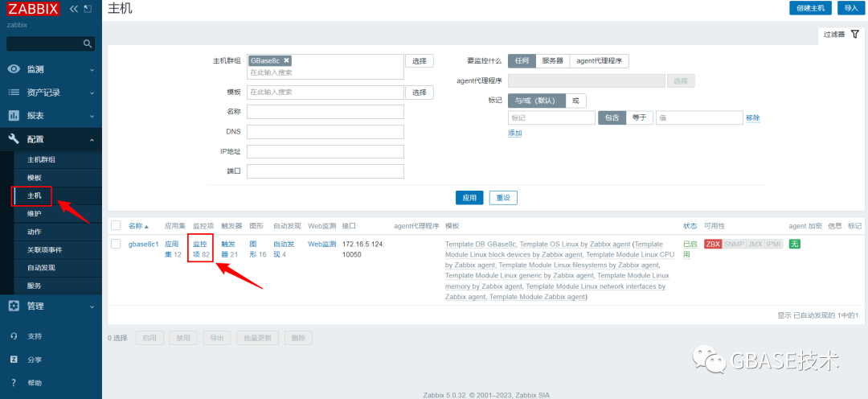Click the eye icon for 监测
868x399 pixels.
point(14,69)
